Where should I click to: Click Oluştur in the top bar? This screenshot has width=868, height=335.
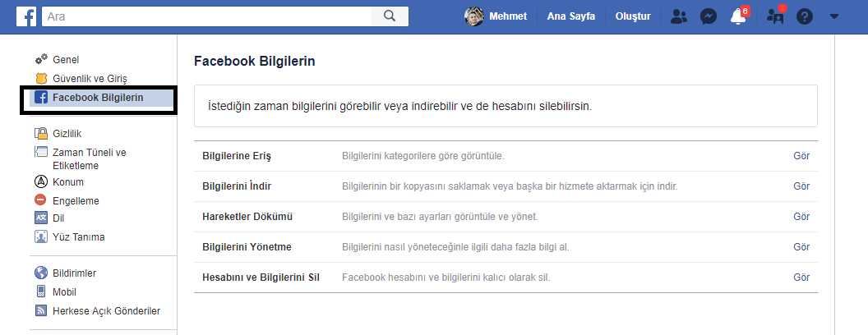[x=633, y=16]
